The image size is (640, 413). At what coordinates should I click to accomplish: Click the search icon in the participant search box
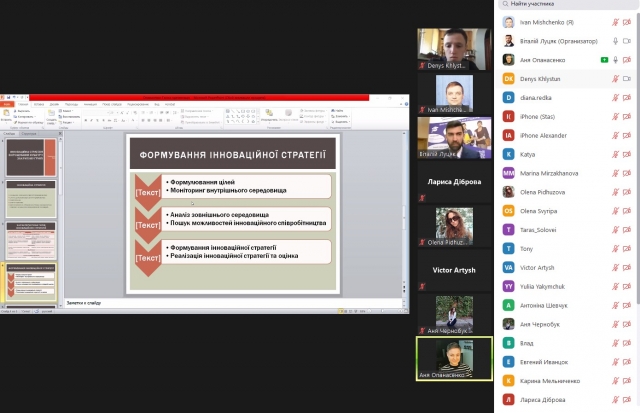click(505, 4)
